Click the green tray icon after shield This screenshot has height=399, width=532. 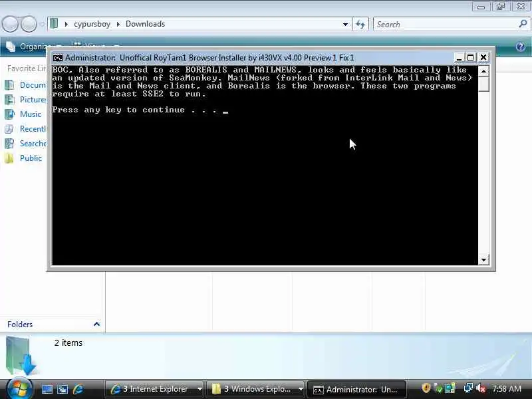click(439, 388)
